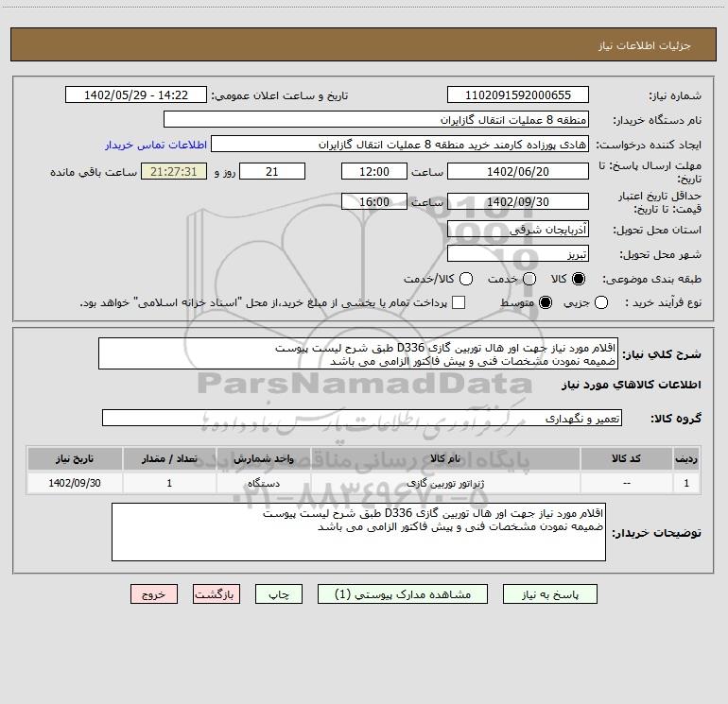Click the پاسخ به نیاز button

point(550,594)
